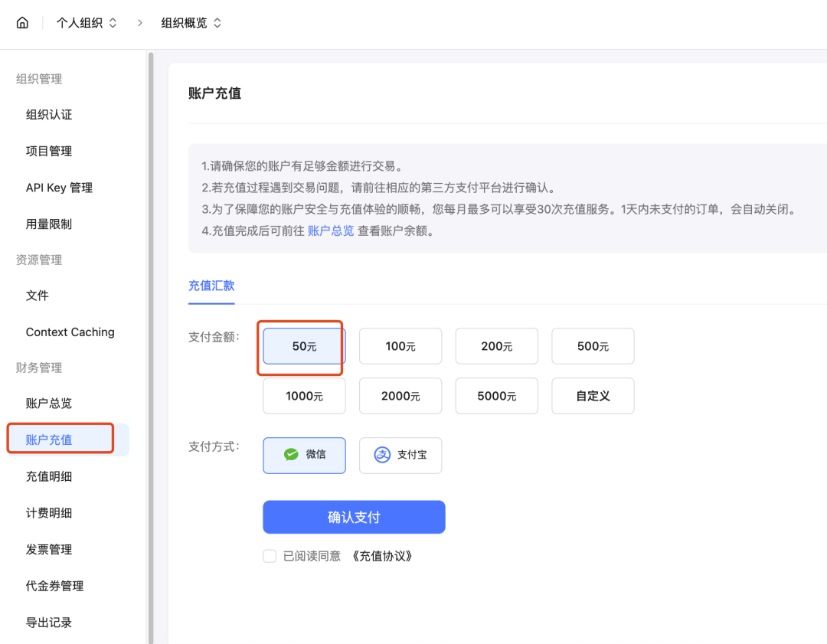This screenshot has height=644, width=827.
Task: Switch to the 充值汇款 tab
Action: 211,285
